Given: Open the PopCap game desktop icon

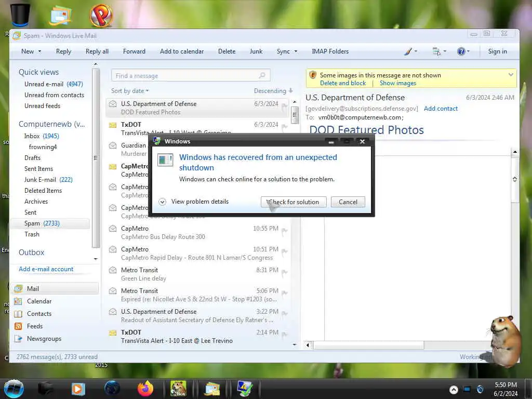Looking at the screenshot, I should [x=101, y=15].
